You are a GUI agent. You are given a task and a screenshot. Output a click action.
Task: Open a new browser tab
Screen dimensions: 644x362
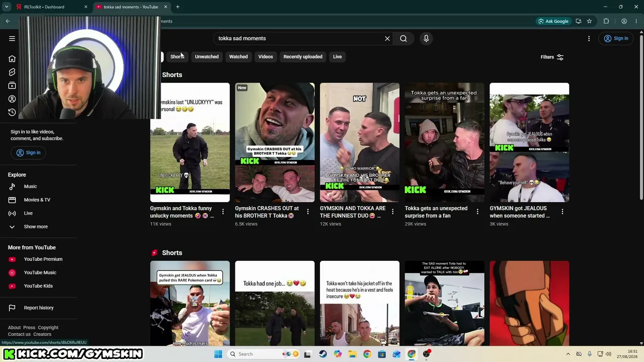[x=178, y=7]
